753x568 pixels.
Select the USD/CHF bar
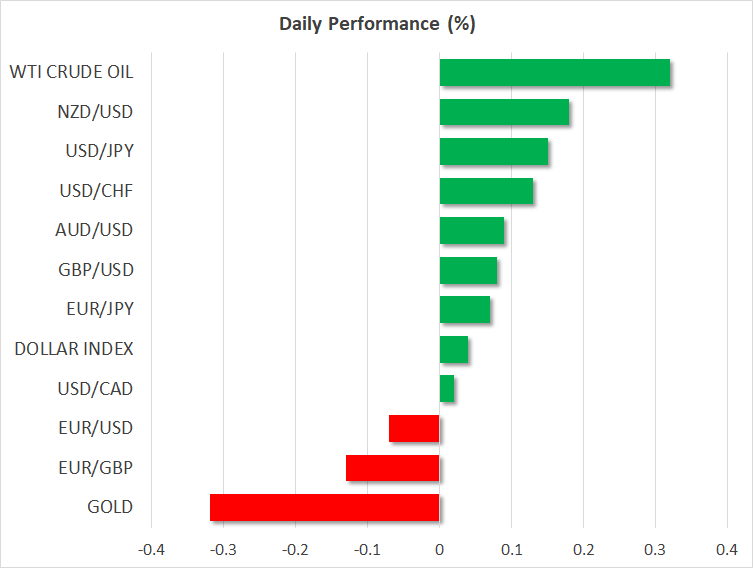tap(486, 191)
